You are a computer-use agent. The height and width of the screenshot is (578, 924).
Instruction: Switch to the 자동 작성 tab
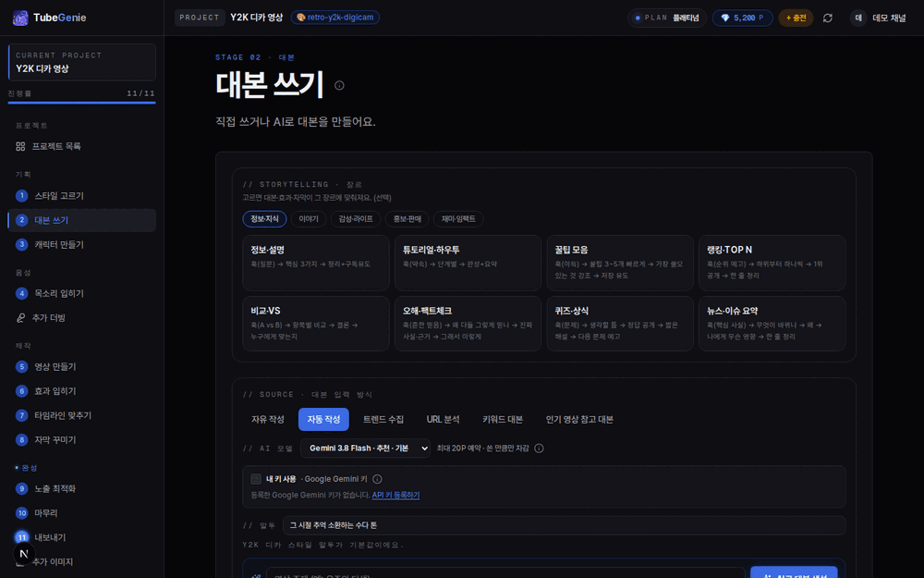[323, 419]
